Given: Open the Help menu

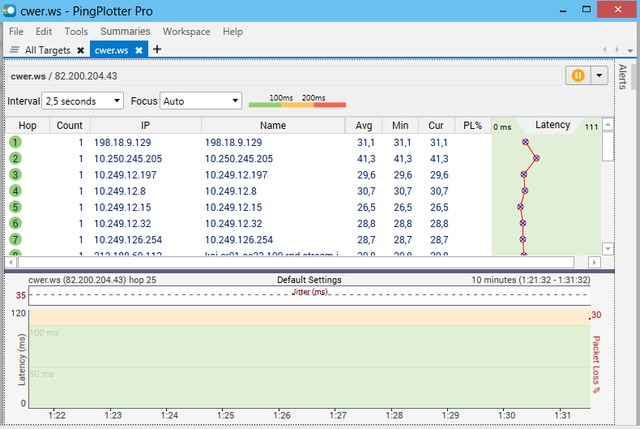Looking at the screenshot, I should [233, 31].
